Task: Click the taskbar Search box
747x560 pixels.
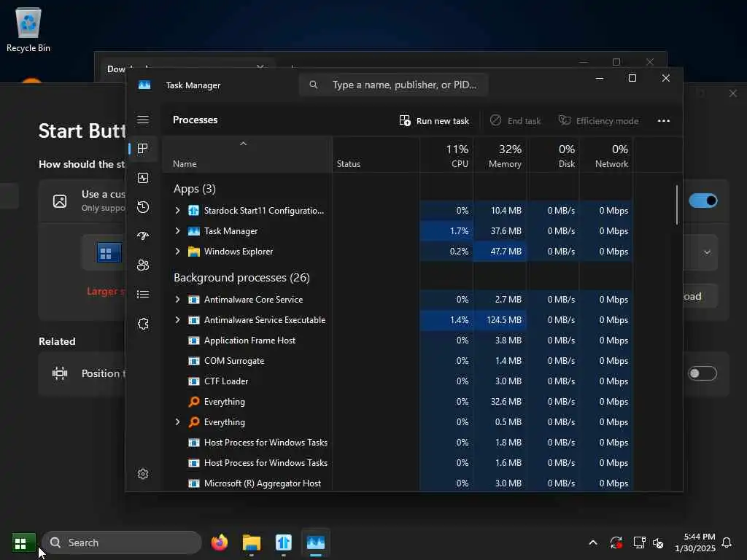Action: (x=122, y=542)
